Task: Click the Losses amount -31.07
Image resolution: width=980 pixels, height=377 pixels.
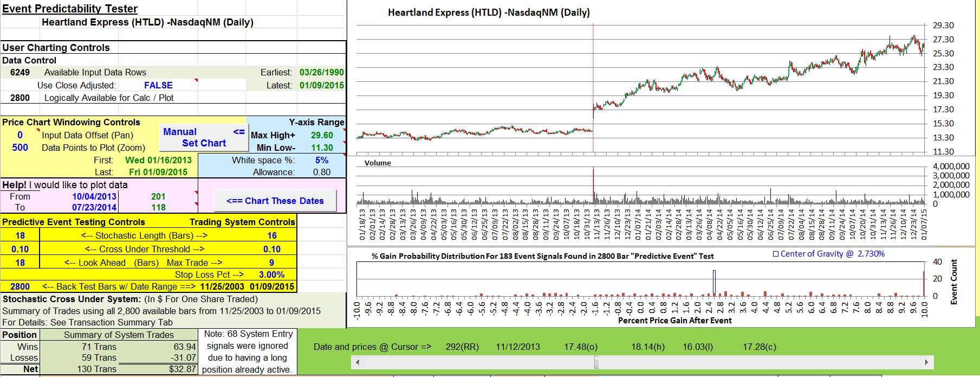Action: (x=184, y=358)
